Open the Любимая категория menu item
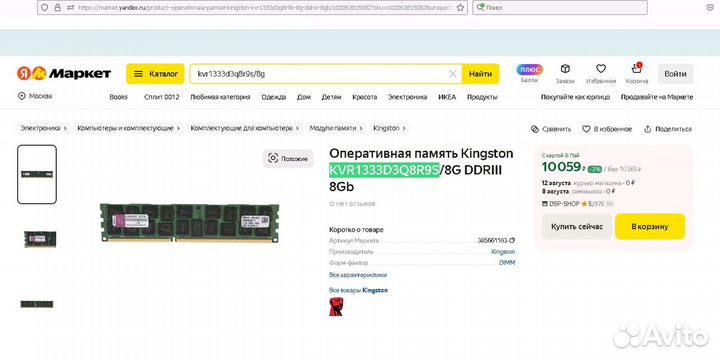Image resolution: width=720 pixels, height=361 pixels. (220, 97)
